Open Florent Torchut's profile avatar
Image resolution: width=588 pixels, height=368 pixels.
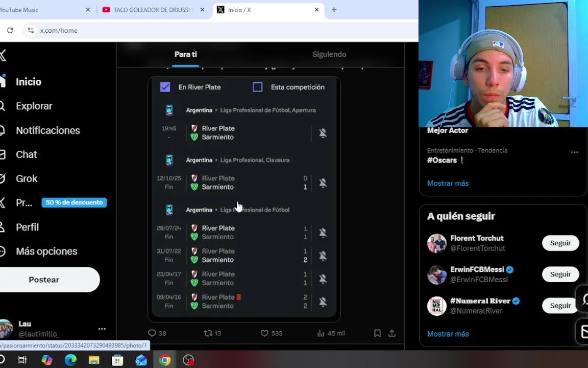coord(436,243)
